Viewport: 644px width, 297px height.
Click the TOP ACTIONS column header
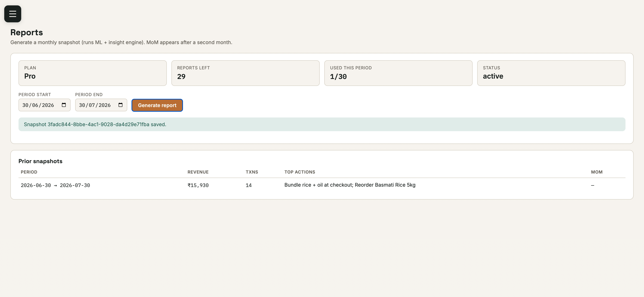[x=300, y=172]
